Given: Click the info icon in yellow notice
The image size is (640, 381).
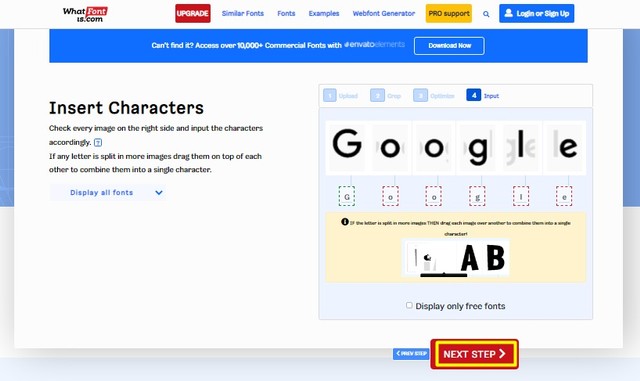Looking at the screenshot, I should (x=344, y=222).
